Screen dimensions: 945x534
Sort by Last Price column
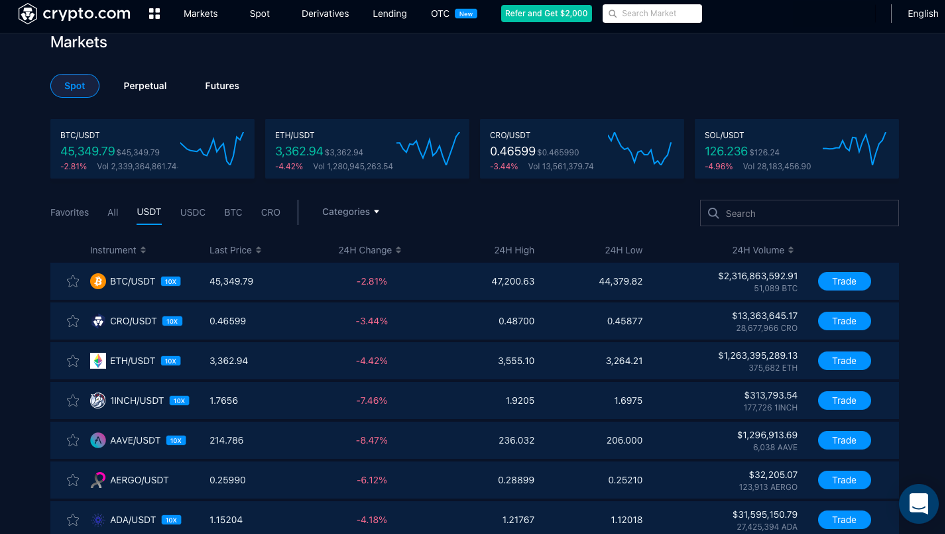pyautogui.click(x=235, y=250)
